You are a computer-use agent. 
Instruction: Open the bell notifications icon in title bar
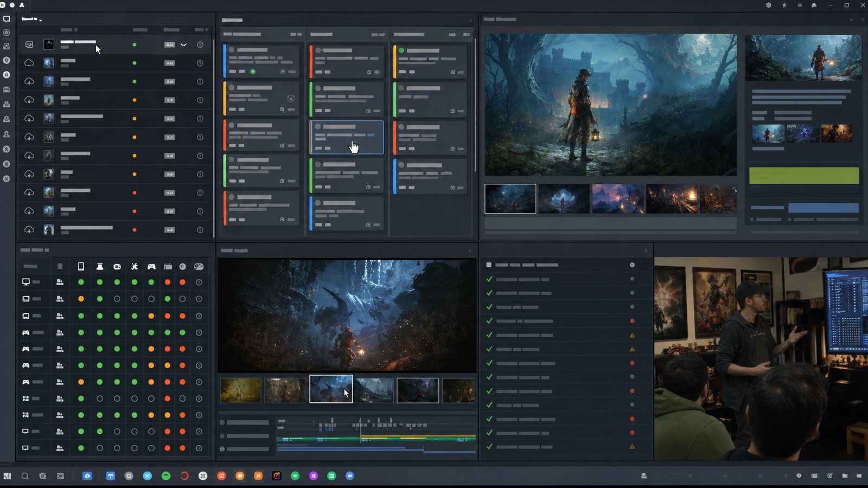[x=814, y=5]
